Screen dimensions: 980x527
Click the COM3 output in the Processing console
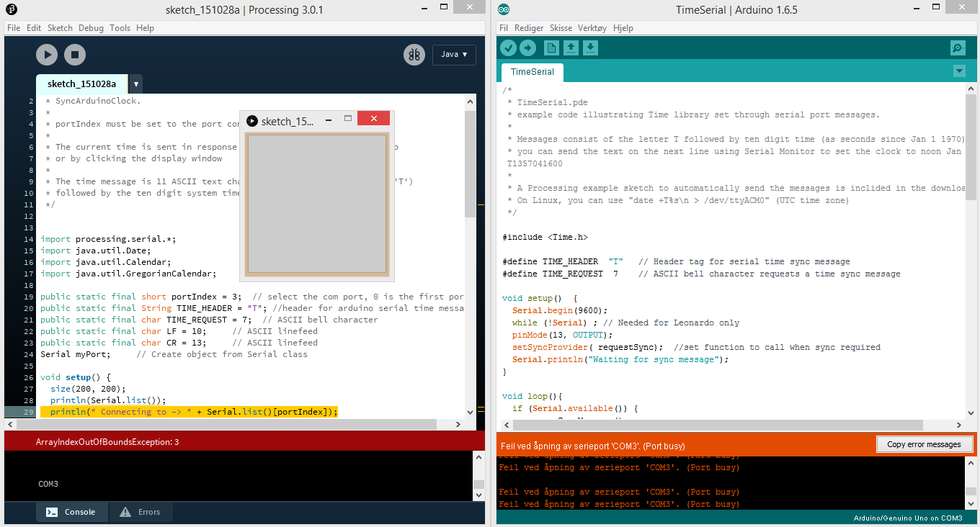[48, 484]
